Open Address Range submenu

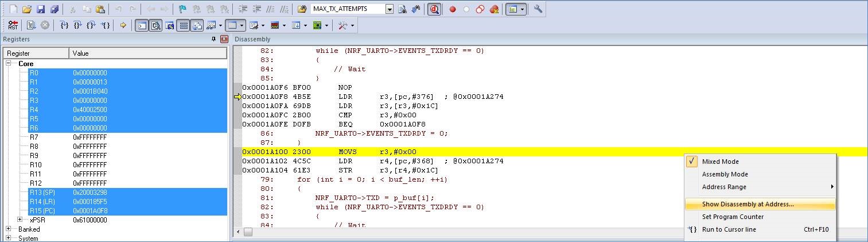[x=760, y=187]
